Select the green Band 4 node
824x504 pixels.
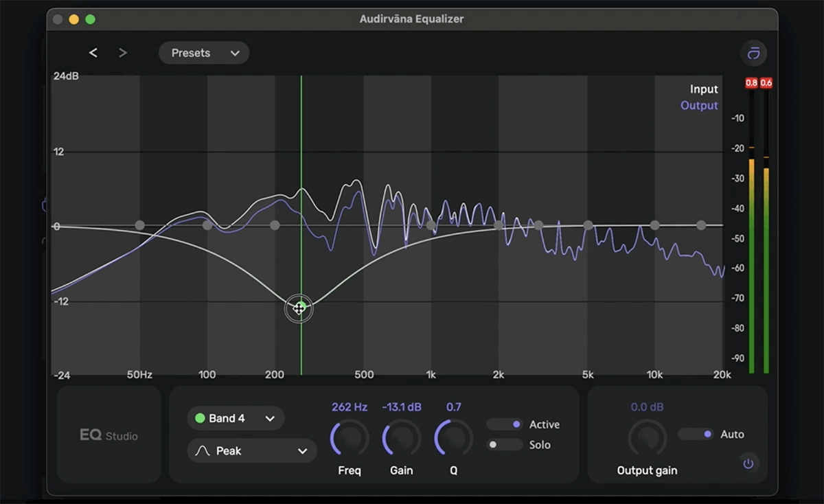[299, 308]
